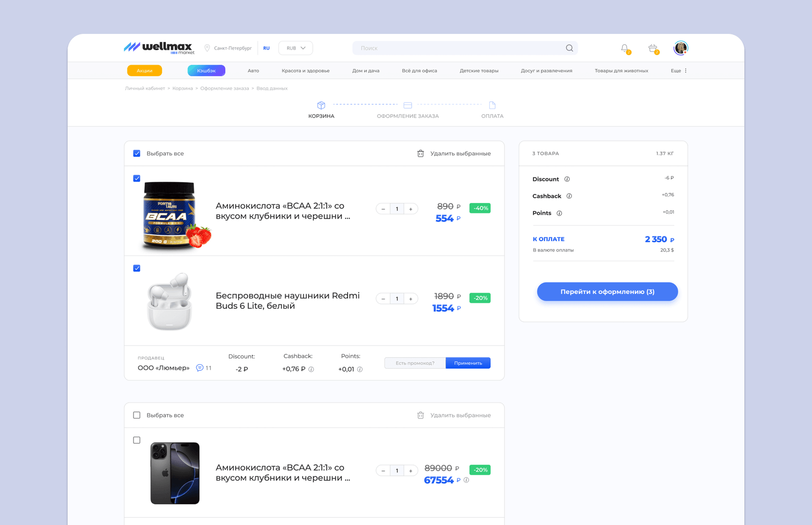This screenshot has height=525, width=812.
Task: Open Досуг и развлечения category
Action: coord(547,71)
